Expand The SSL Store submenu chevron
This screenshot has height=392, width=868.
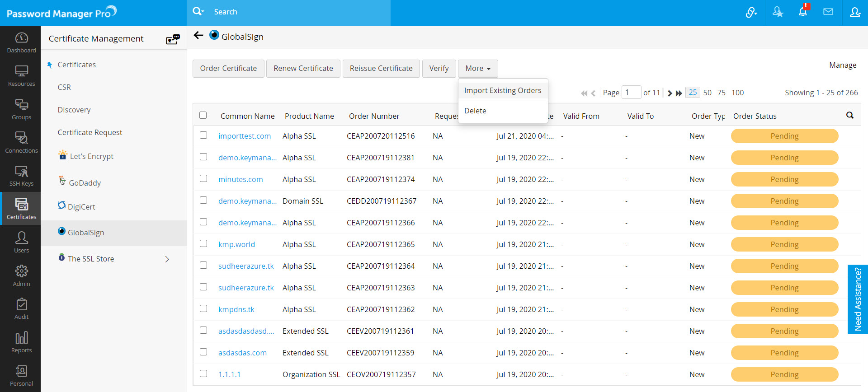click(x=167, y=259)
